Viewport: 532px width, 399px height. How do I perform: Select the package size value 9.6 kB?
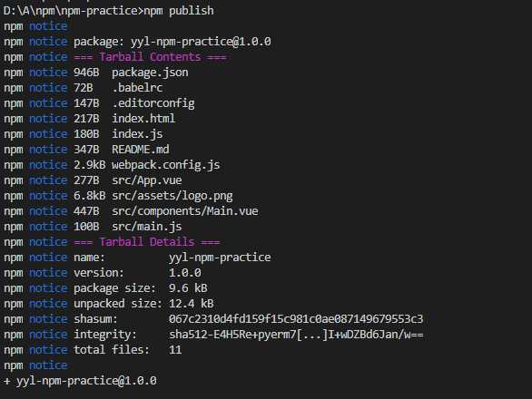[x=188, y=287]
